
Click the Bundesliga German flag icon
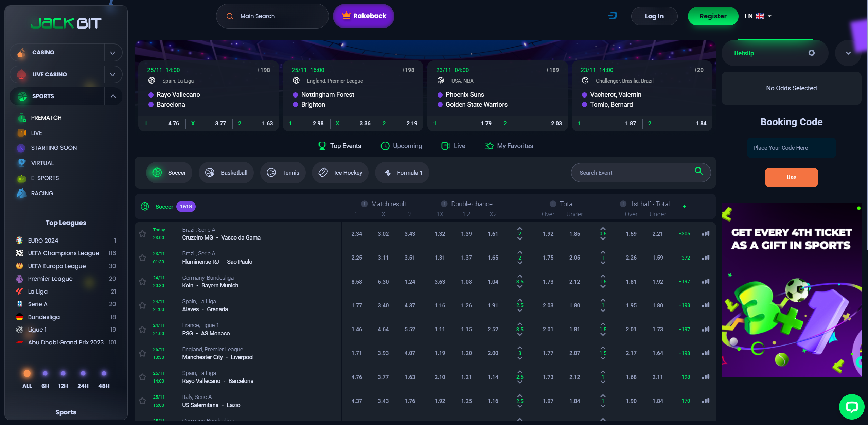pyautogui.click(x=19, y=317)
